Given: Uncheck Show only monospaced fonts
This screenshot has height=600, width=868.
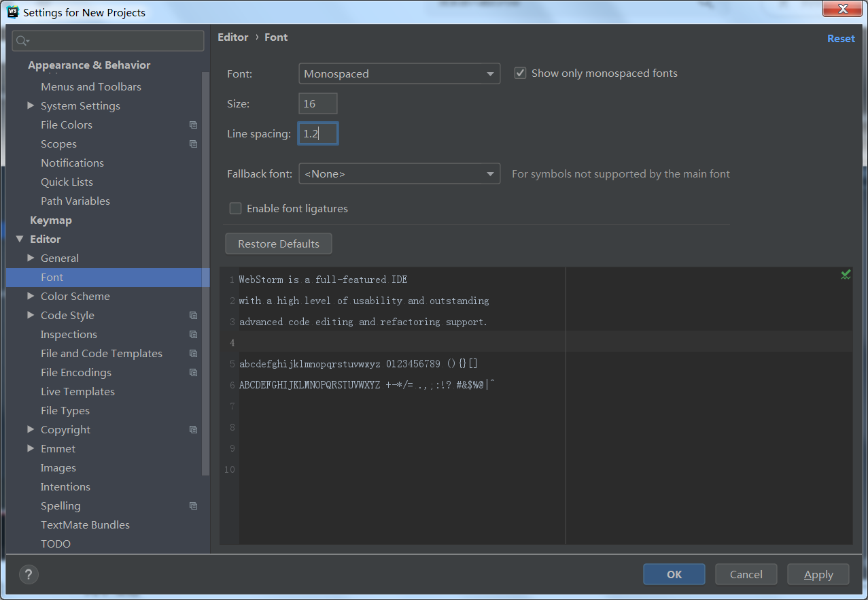Looking at the screenshot, I should pyautogui.click(x=521, y=73).
